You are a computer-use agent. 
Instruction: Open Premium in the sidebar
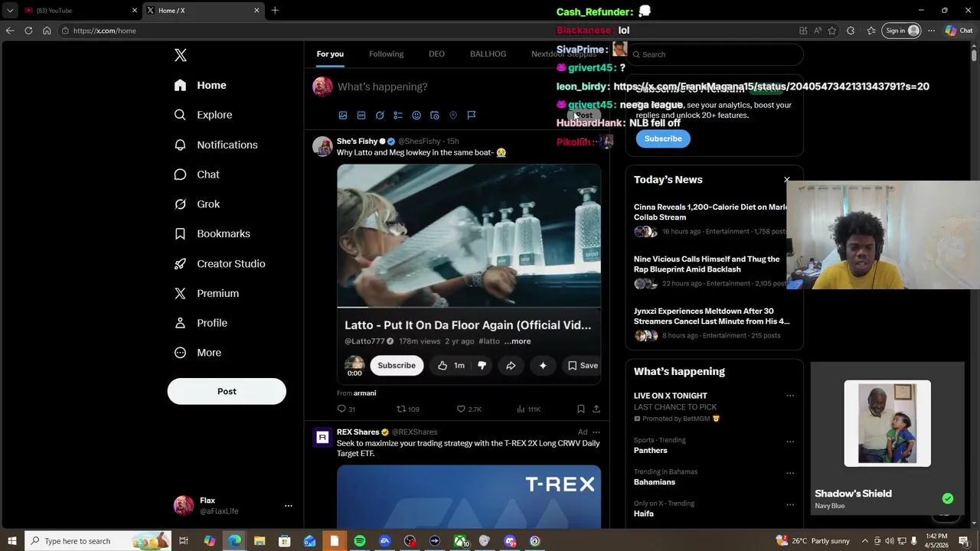(x=206, y=294)
